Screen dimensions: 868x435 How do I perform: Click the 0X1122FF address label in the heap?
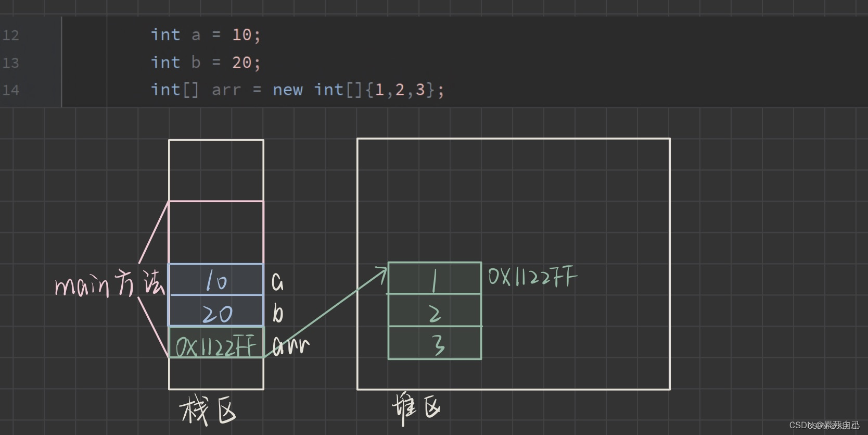click(532, 277)
